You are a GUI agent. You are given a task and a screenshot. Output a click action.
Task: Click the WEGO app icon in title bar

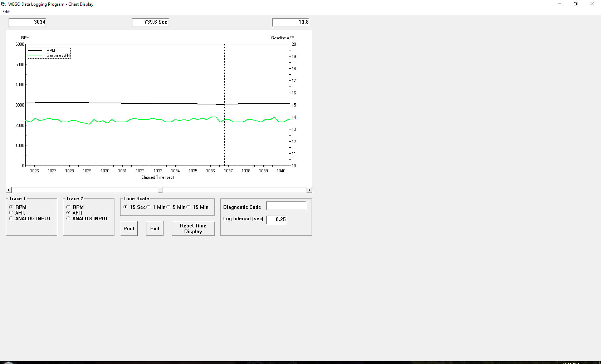[4, 4]
